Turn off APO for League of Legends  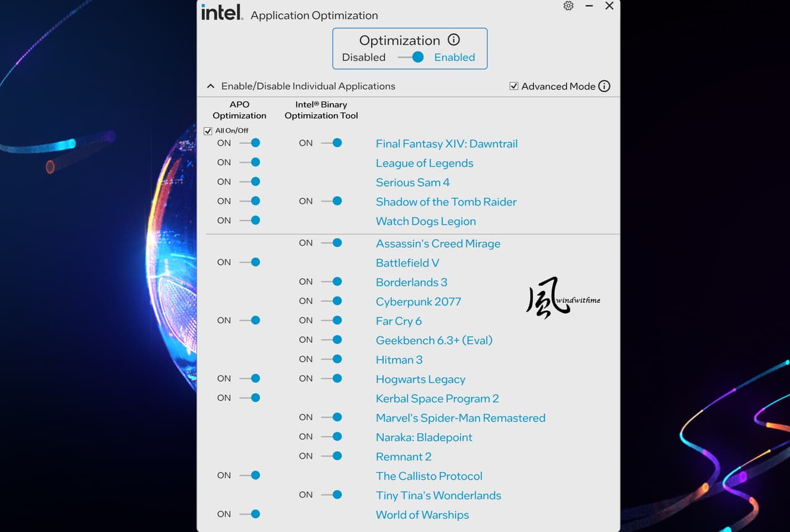[x=250, y=162]
